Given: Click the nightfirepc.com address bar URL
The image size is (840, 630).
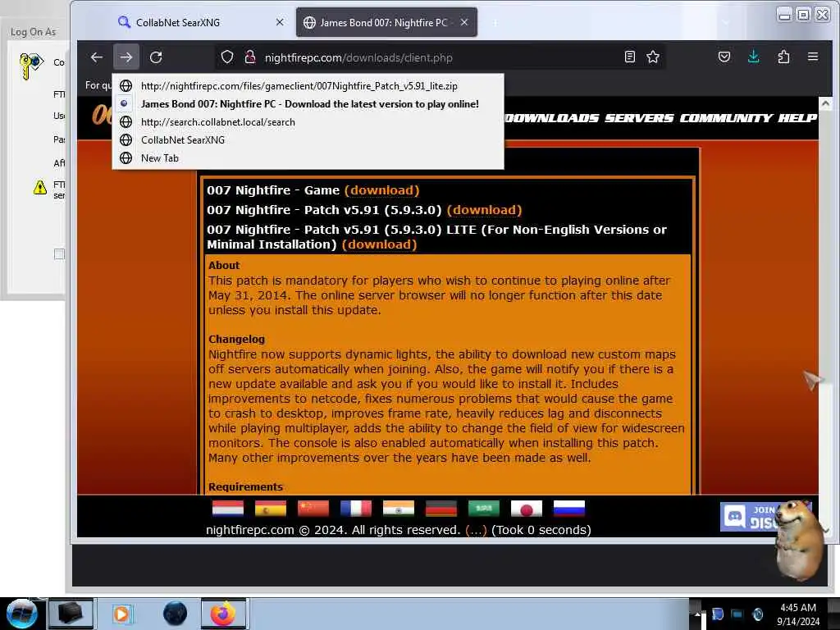Looking at the screenshot, I should point(358,57).
